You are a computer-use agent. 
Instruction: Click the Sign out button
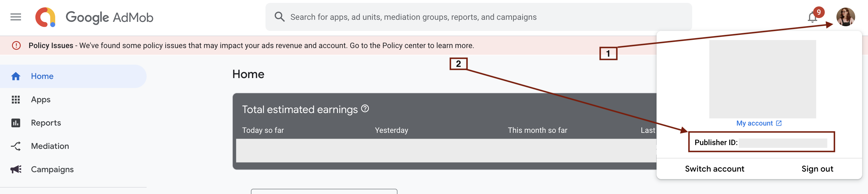tap(817, 169)
